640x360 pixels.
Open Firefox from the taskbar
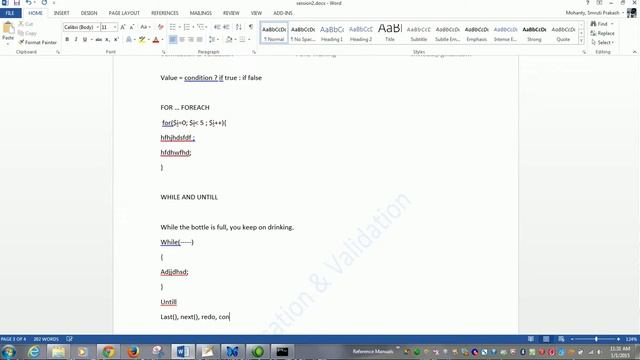[133, 351]
